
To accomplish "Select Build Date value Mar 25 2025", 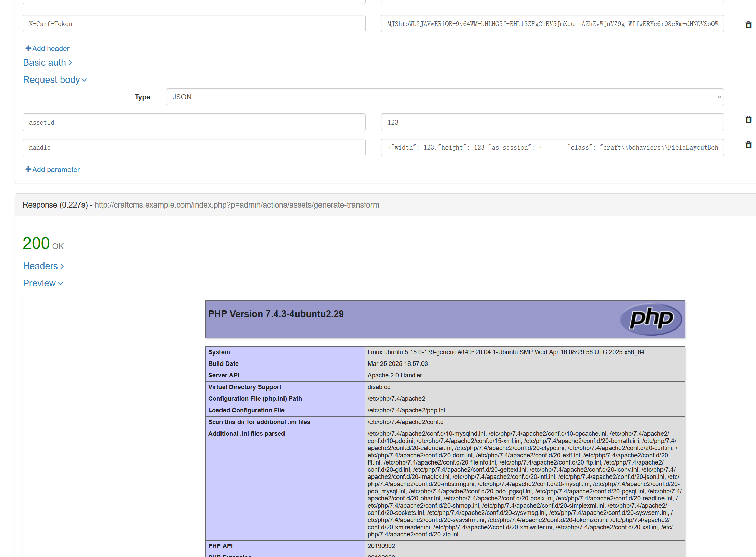I will (x=398, y=364).
